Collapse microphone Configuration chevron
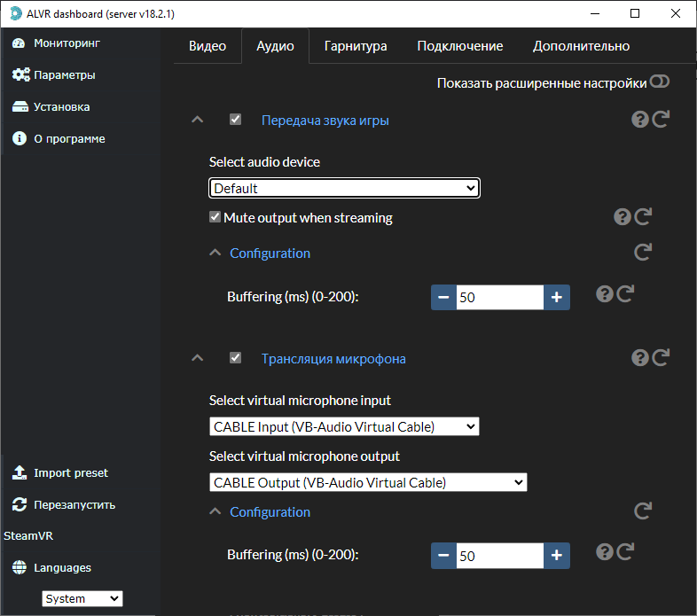The image size is (697, 616). 215,511
